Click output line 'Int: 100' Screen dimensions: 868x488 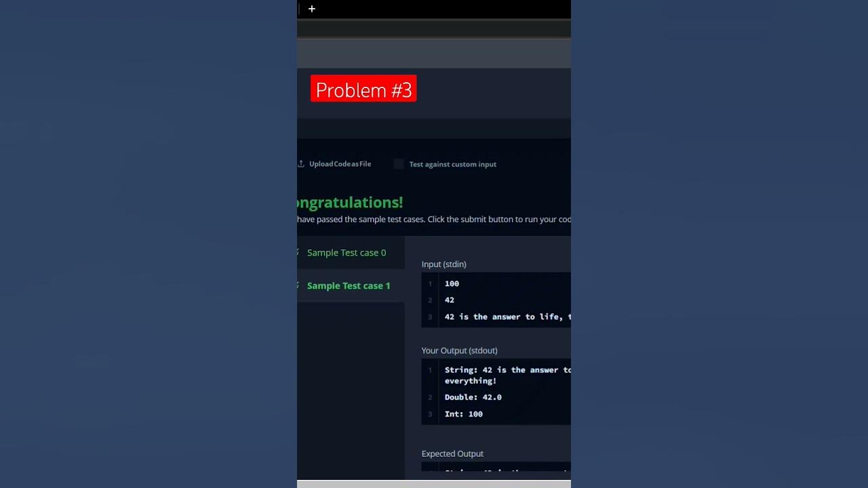tap(464, 414)
